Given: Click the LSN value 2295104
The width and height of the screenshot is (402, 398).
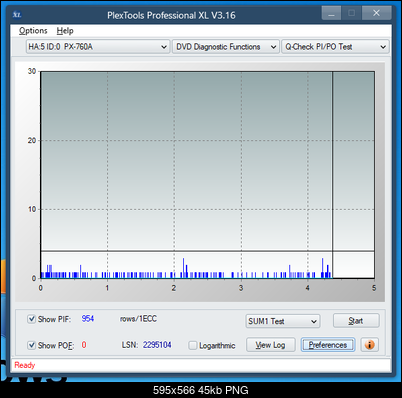Looking at the screenshot, I should (157, 345).
